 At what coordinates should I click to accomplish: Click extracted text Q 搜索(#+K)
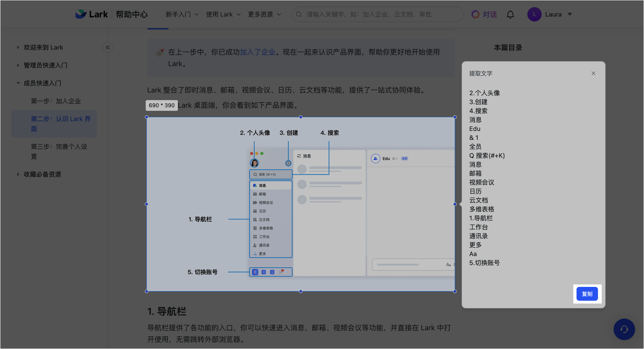pyautogui.click(x=487, y=156)
